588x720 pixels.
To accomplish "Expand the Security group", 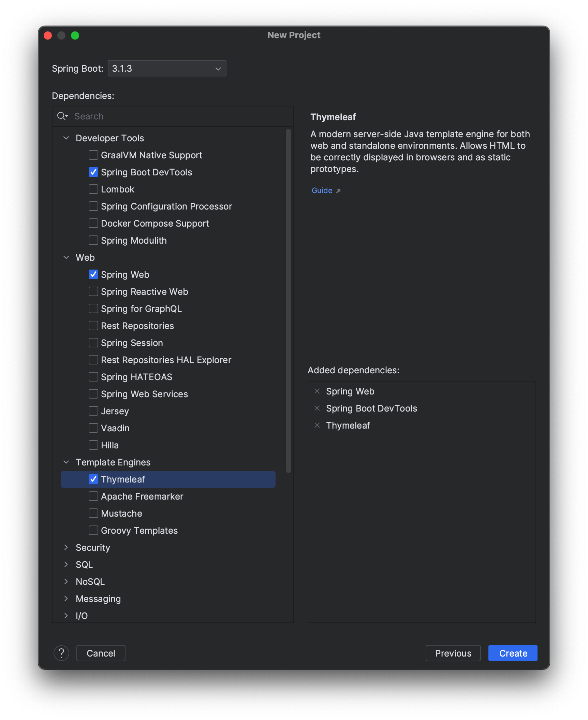I will pos(66,547).
